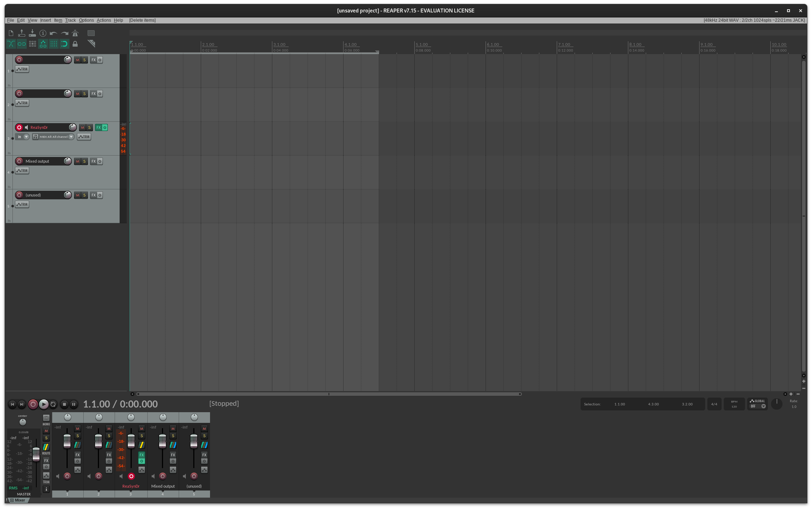Open the Actions menu
Viewport: 812px width, 509px height.
(x=104, y=20)
